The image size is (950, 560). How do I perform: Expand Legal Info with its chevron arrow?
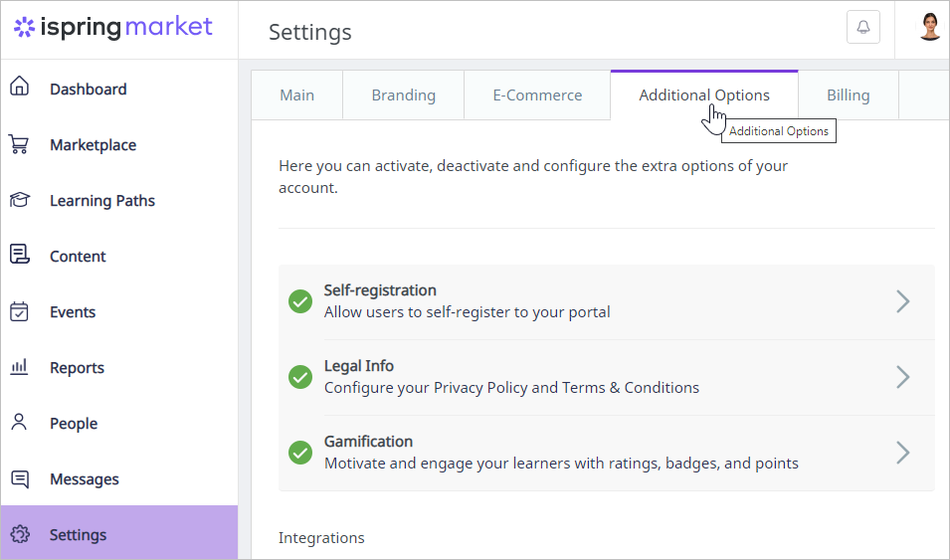(x=902, y=377)
